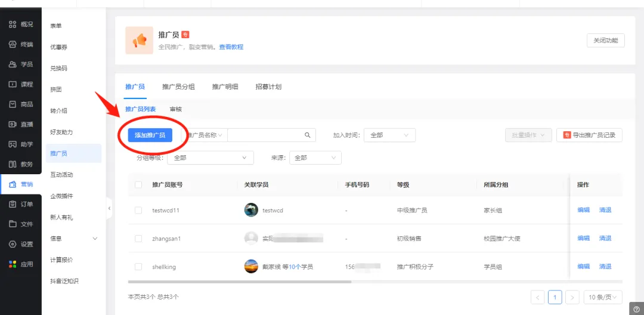Click the 应用 apps grid icon
This screenshot has width=644, height=315.
point(13,264)
